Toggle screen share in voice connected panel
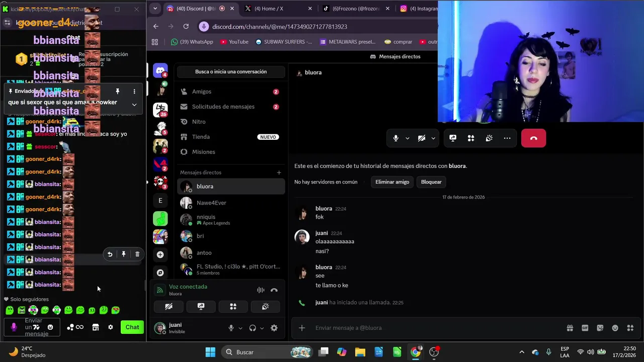This screenshot has width=644, height=362. point(201,306)
